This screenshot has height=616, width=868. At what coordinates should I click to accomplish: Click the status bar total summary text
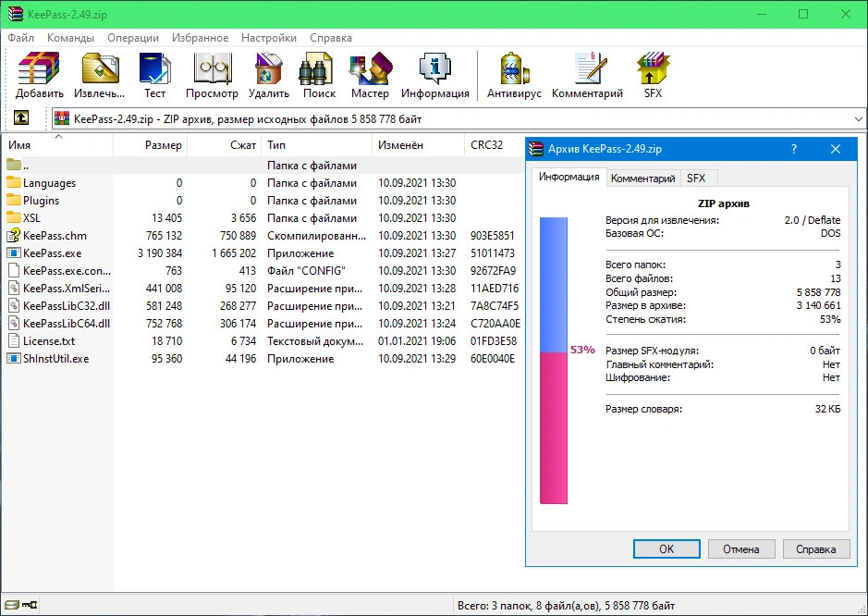(567, 606)
